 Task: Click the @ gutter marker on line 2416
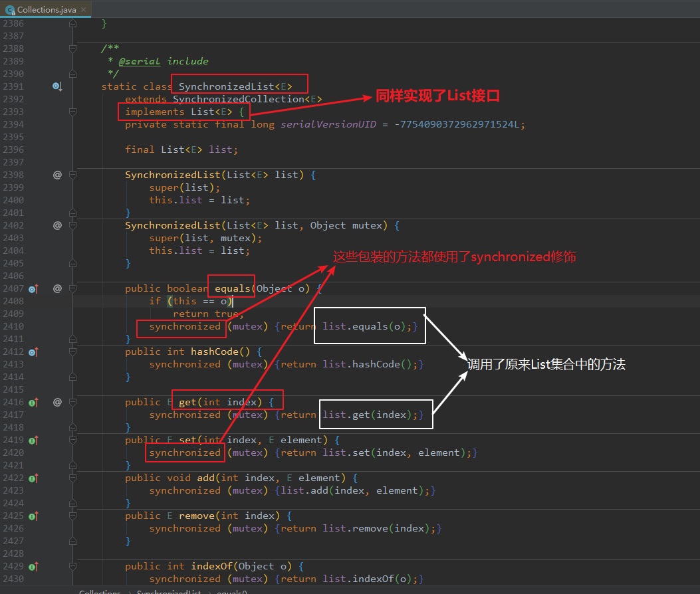pos(57,403)
